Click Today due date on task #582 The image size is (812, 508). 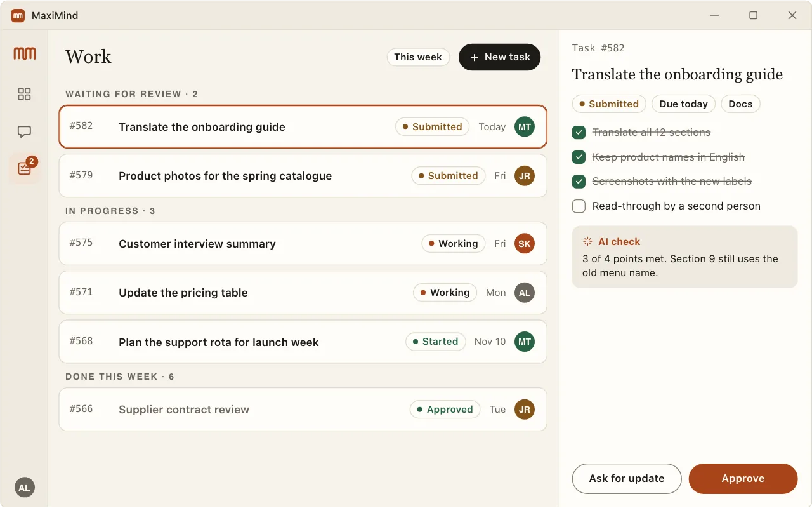(492, 127)
